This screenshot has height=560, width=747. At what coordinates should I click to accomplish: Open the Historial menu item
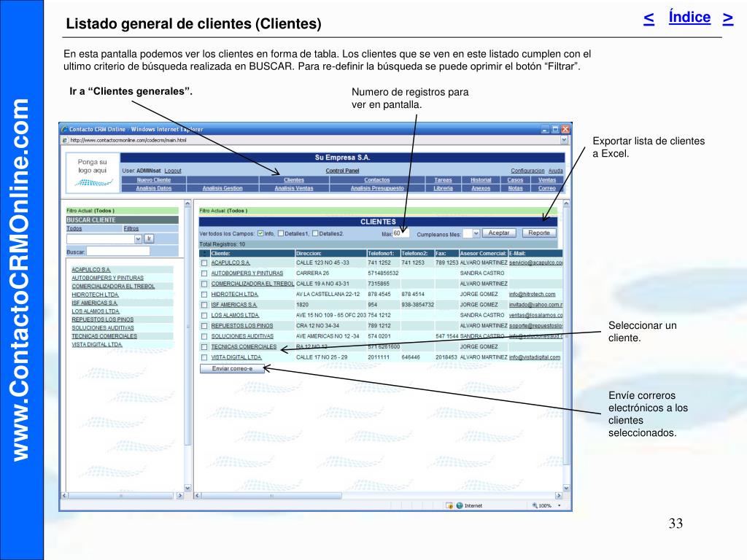(x=481, y=180)
